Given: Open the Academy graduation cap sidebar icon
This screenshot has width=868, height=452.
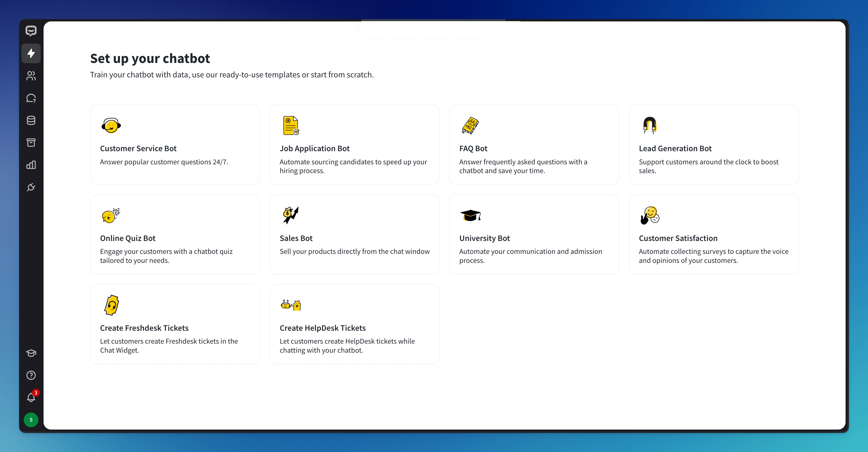Looking at the screenshot, I should (x=31, y=353).
